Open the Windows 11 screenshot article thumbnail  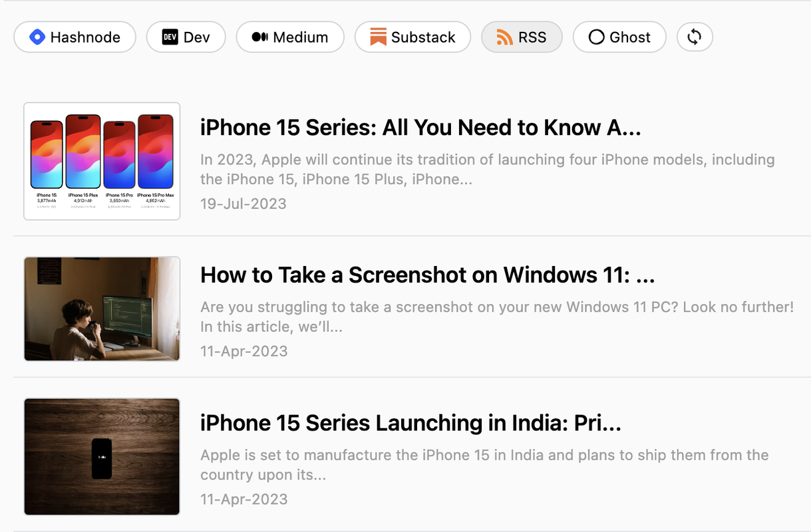coord(102,309)
